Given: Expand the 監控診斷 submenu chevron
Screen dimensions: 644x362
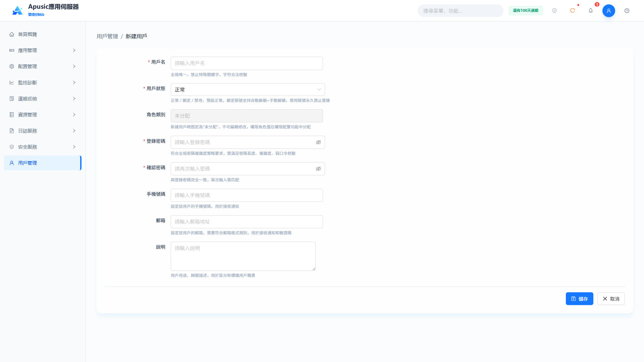Looking at the screenshot, I should click(x=74, y=82).
